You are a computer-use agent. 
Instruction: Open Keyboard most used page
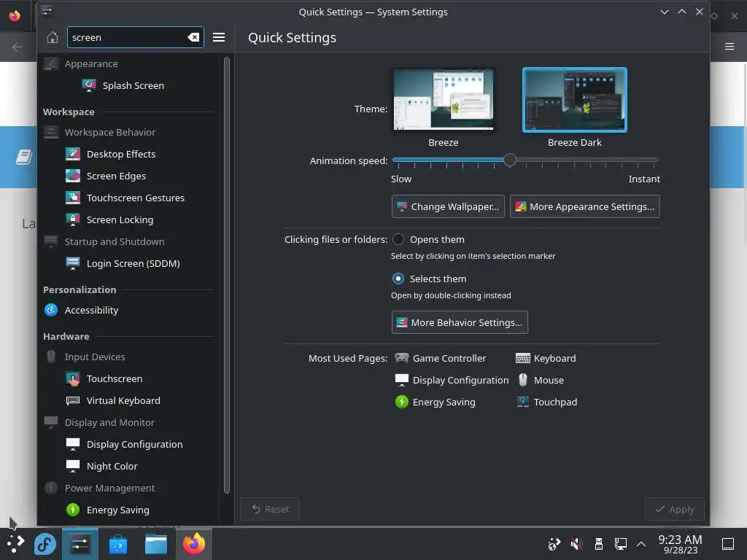click(x=546, y=359)
